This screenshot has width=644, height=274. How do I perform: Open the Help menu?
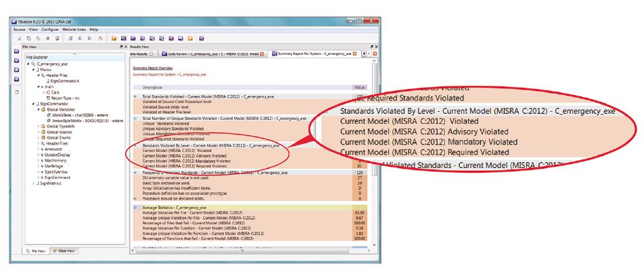(x=94, y=29)
